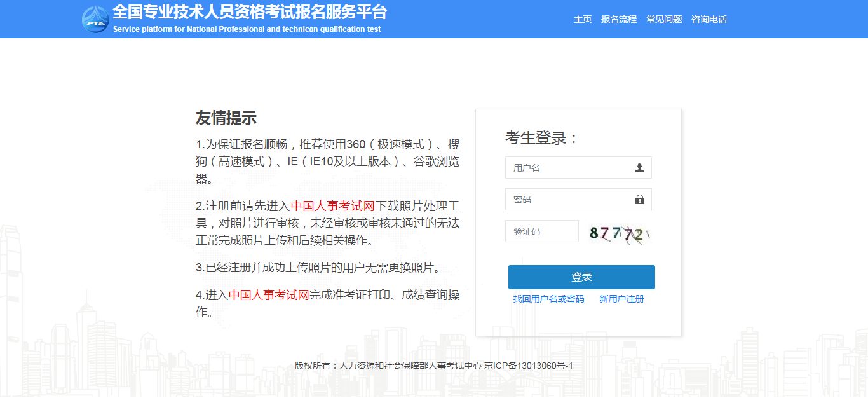Image resolution: width=868 pixels, height=398 pixels.
Task: Refresh the captcha image 87772
Action: (620, 233)
